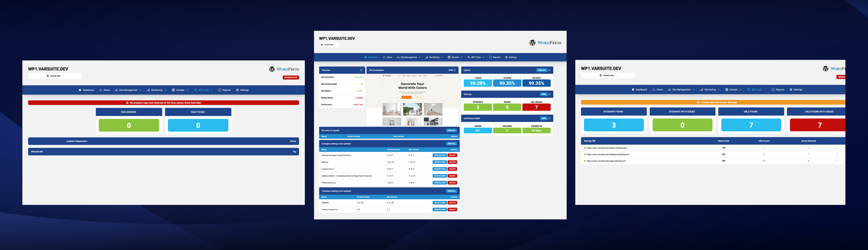Click the blue 7 DAYS uptime percentage block
The image size is (868, 250).
tap(477, 83)
